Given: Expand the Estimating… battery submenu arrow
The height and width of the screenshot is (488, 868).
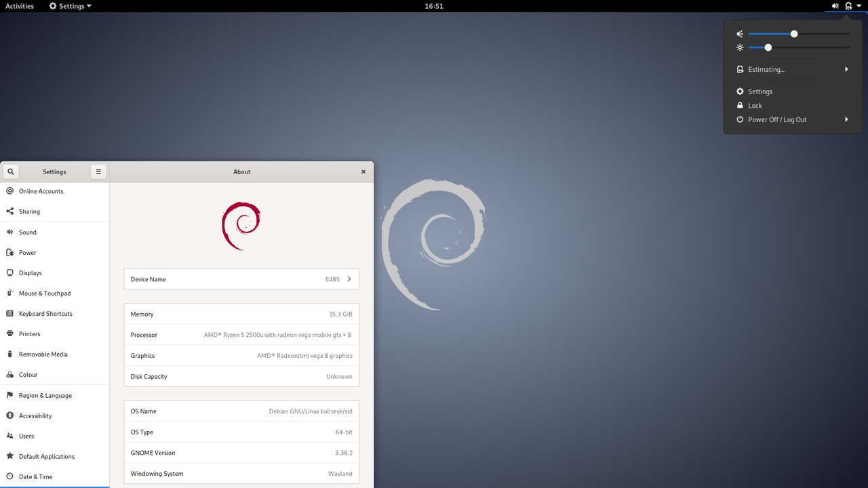Looking at the screenshot, I should [x=846, y=69].
